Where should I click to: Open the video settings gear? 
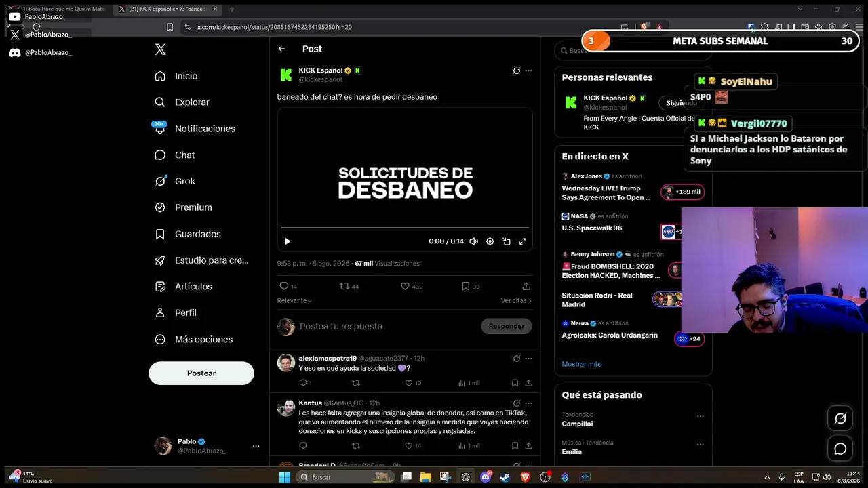[490, 241]
